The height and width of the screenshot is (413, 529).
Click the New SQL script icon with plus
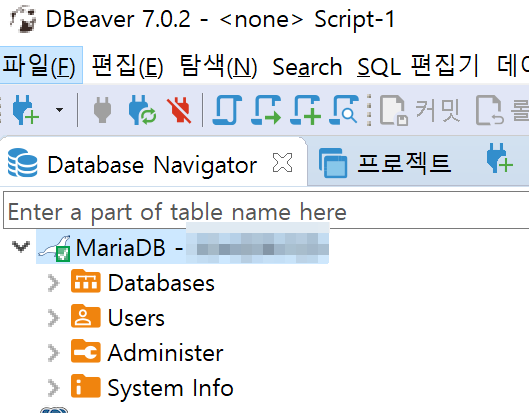click(x=305, y=110)
